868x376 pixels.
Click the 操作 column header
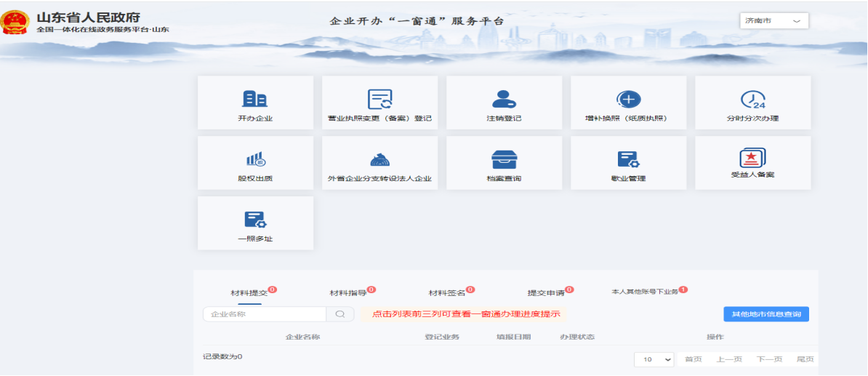[715, 337]
